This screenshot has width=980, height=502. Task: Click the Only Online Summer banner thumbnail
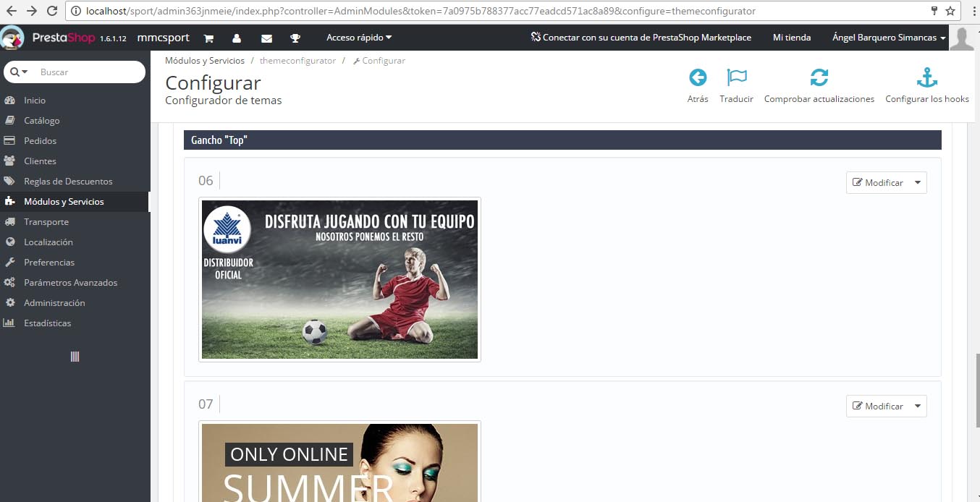coord(339,461)
